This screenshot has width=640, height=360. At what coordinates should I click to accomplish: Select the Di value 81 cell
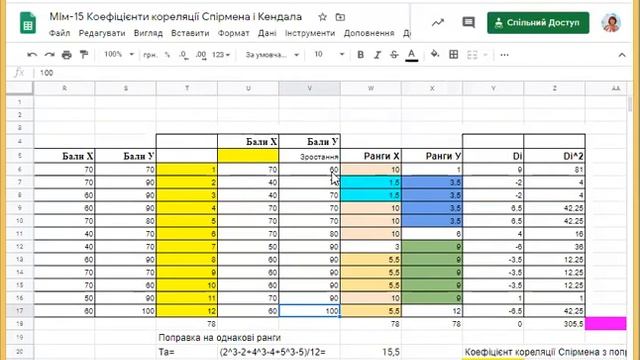coord(554,169)
